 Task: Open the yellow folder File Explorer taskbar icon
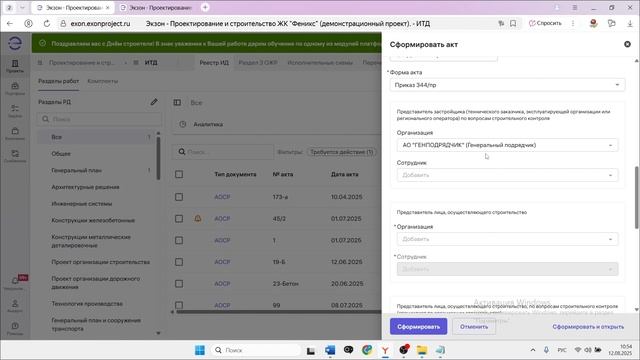click(x=422, y=350)
